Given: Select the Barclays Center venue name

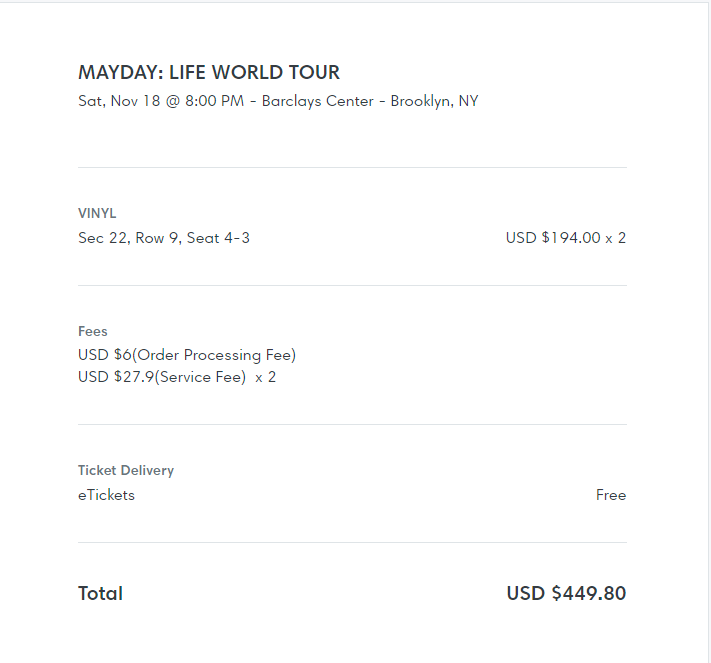Looking at the screenshot, I should click(x=319, y=101).
